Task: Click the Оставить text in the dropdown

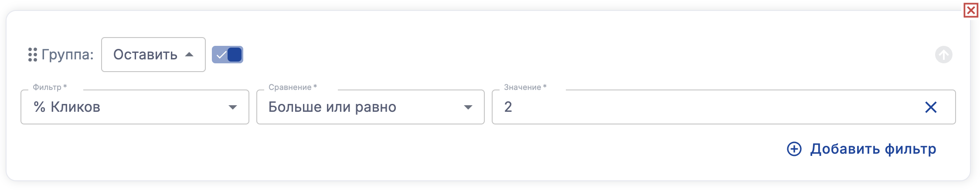Action: 145,55
